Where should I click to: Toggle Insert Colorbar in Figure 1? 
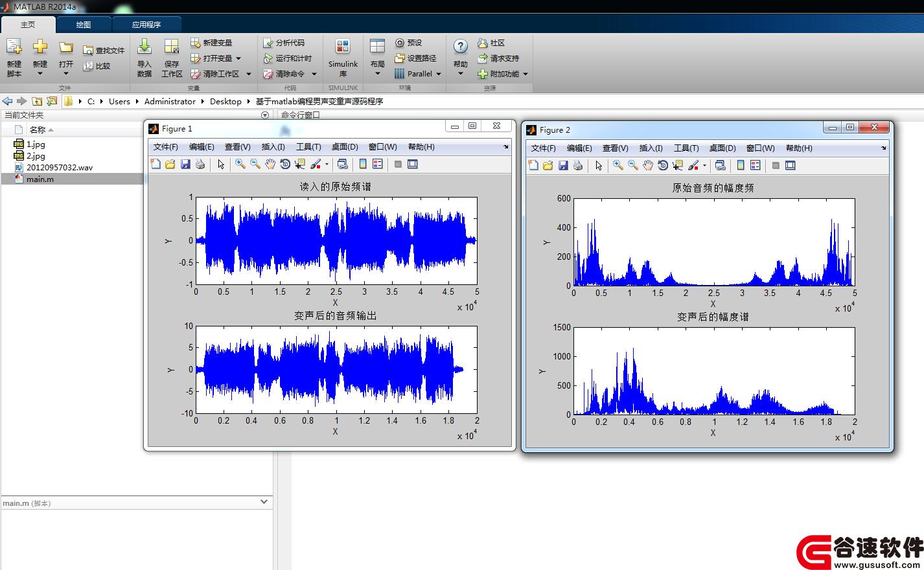coord(363,164)
